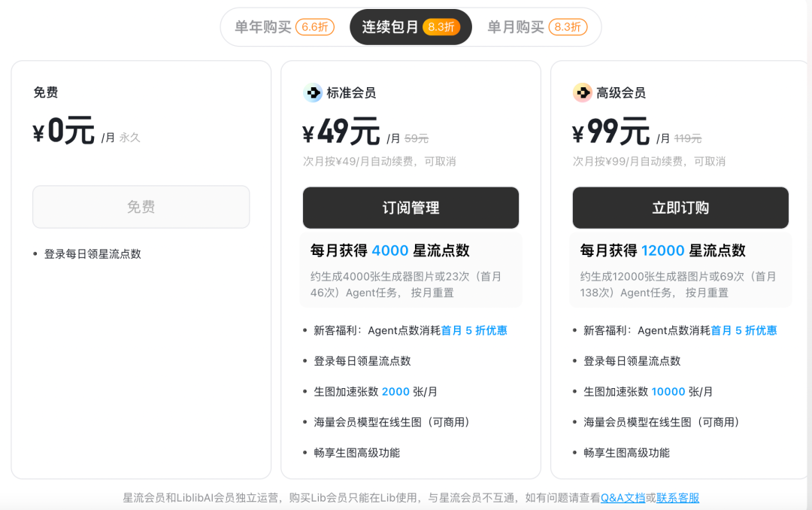Click the ¥49元 Standard price

(341, 133)
